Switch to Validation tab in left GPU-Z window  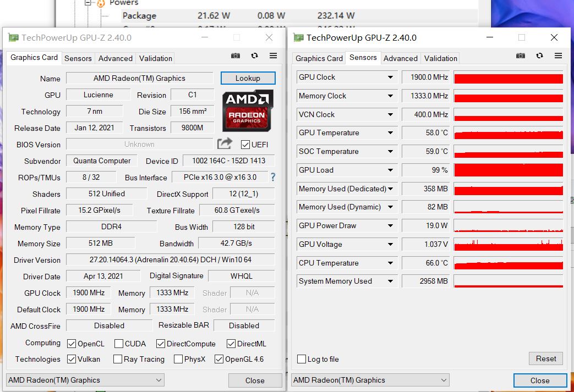pyautogui.click(x=156, y=58)
